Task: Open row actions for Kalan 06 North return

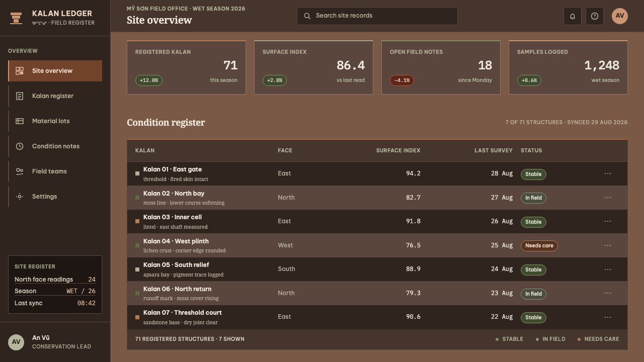Action: click(x=608, y=293)
